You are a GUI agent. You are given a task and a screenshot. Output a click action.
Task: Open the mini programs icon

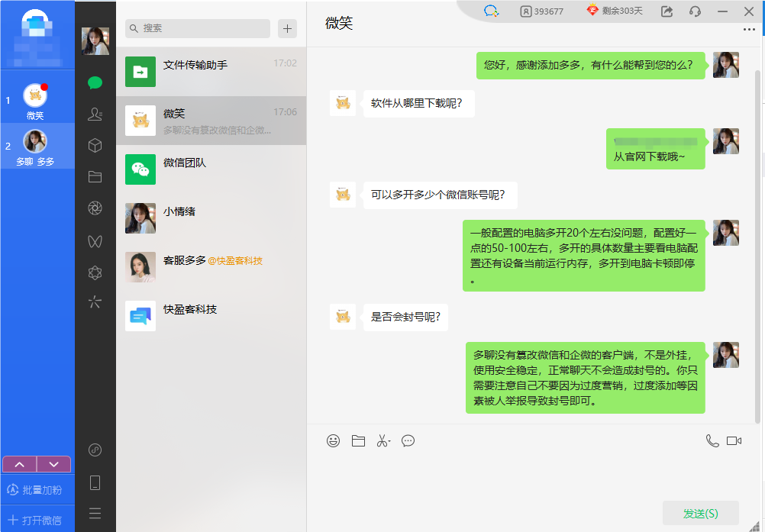[95, 450]
